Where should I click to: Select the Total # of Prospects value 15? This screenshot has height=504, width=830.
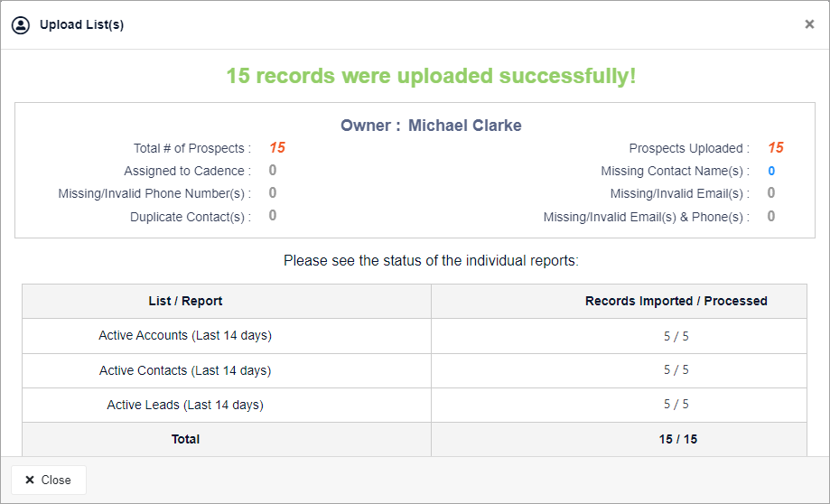277,148
